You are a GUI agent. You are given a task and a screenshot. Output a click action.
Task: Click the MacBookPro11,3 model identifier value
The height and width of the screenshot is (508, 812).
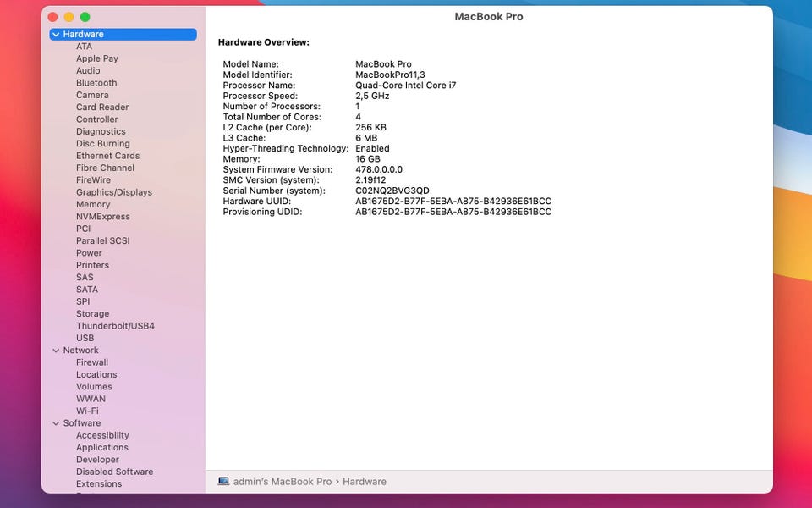[390, 75]
